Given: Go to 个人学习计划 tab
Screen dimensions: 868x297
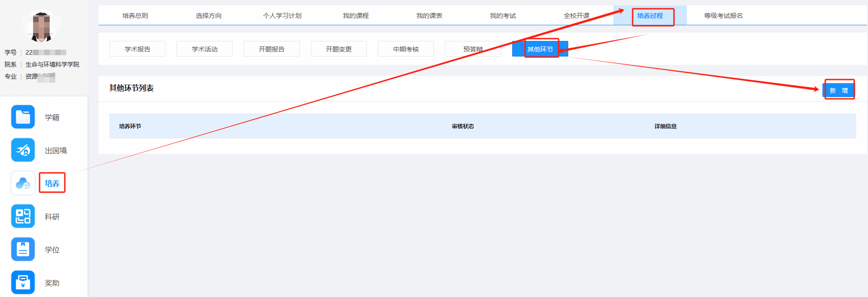Looking at the screenshot, I should (x=282, y=16).
